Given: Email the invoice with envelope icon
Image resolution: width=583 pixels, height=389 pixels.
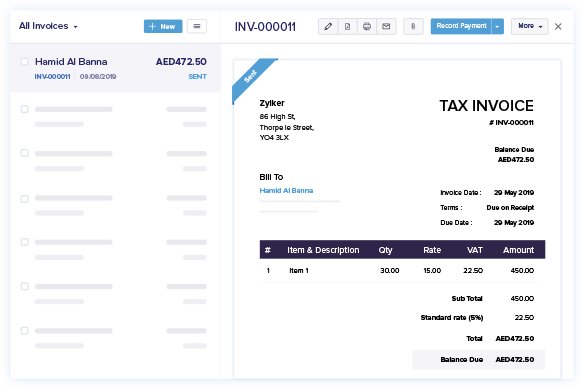Looking at the screenshot, I should click(x=386, y=26).
